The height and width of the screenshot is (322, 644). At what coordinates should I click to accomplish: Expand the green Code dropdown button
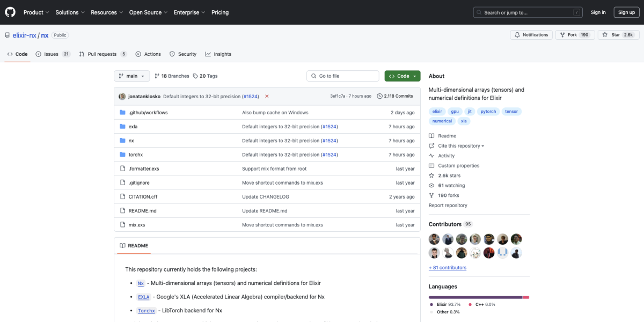[402, 76]
